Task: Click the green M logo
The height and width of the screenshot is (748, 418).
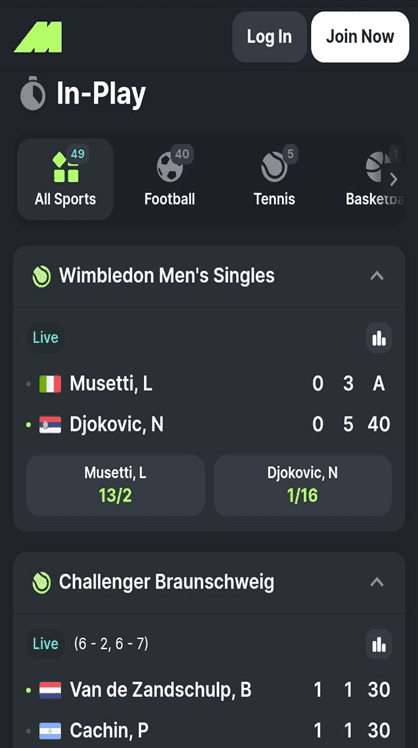Action: 38,37
